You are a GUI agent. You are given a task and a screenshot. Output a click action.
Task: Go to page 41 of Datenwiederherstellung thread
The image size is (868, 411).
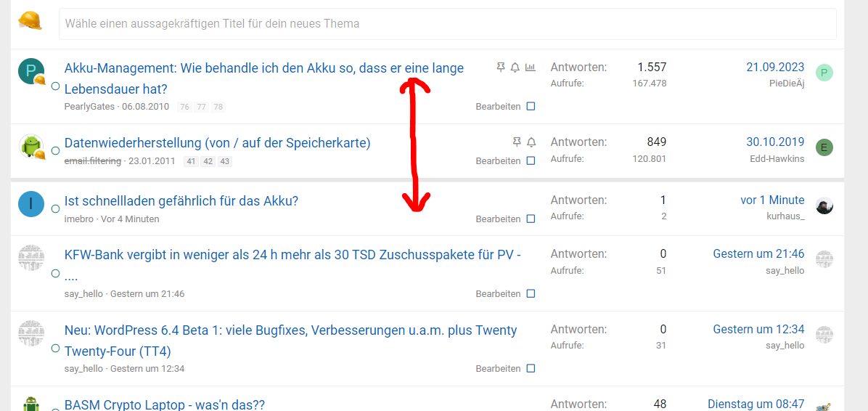pos(191,162)
